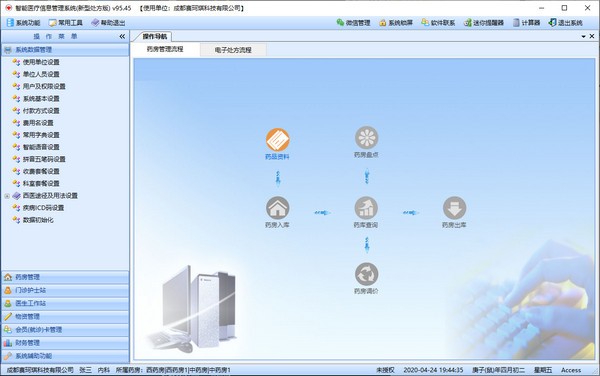This screenshot has width=600, height=376.
Task: Open the 计算器 calculator
Action: 527,23
